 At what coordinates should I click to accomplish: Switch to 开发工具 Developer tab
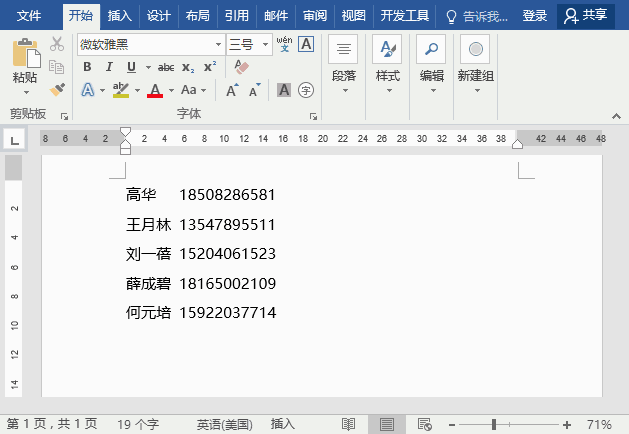pos(404,16)
